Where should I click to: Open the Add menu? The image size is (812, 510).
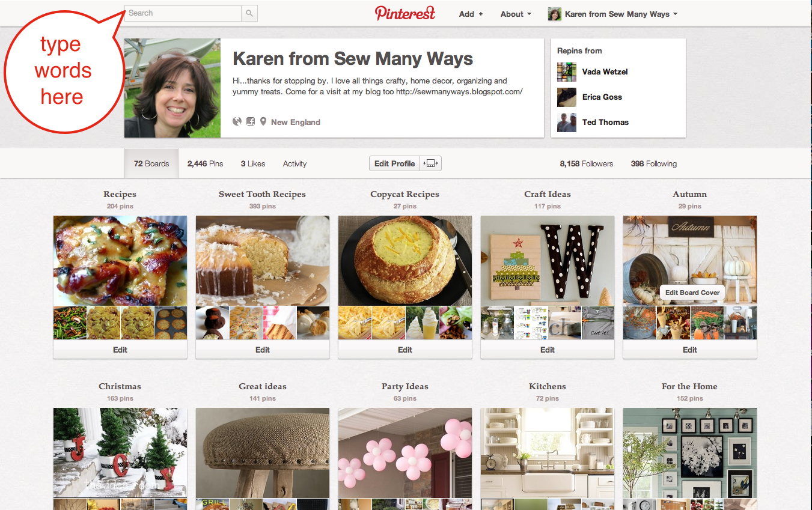[469, 13]
